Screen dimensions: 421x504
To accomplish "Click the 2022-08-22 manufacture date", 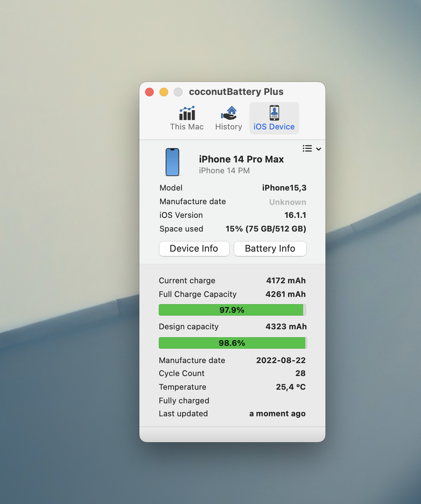I will [x=281, y=360].
